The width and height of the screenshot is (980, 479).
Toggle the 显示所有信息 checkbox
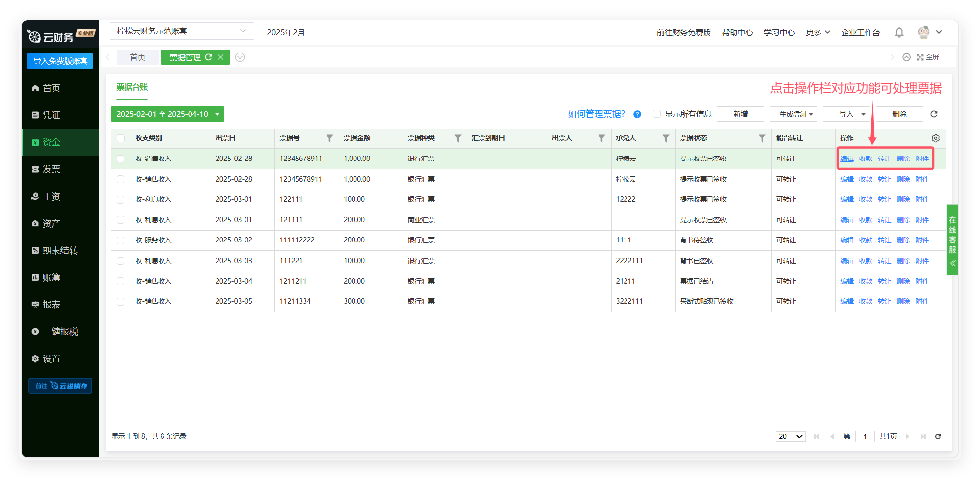coord(657,114)
